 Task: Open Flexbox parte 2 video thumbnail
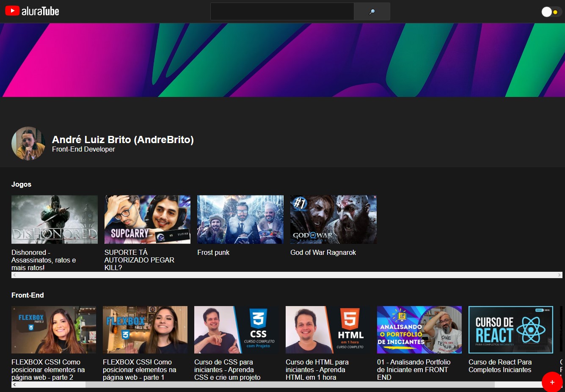coord(54,330)
